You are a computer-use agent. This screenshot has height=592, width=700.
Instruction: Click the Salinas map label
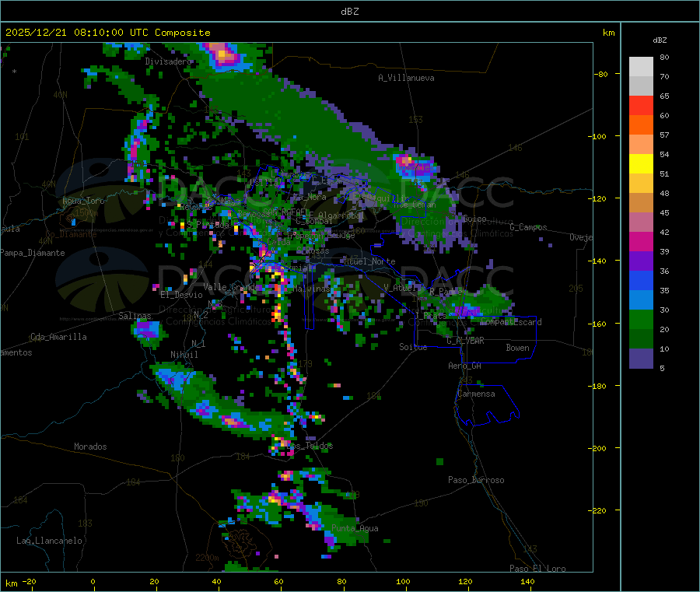pos(135,316)
